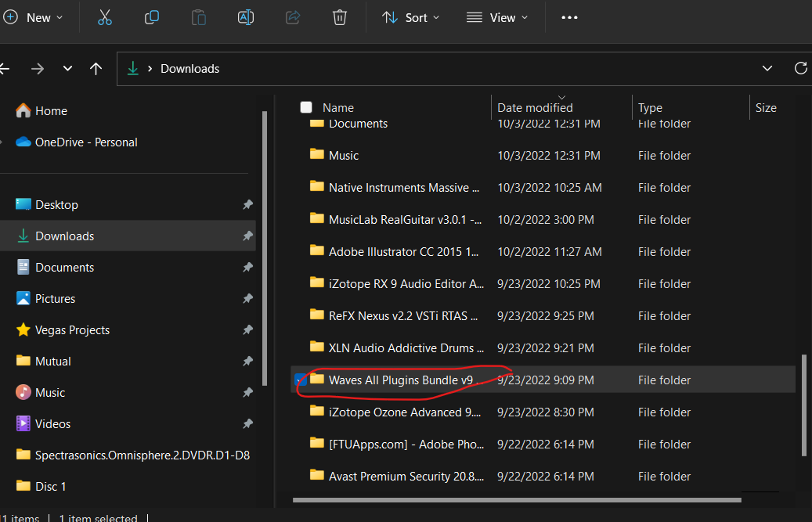Click the Downloads icon in address bar
812x522 pixels.
click(x=133, y=68)
